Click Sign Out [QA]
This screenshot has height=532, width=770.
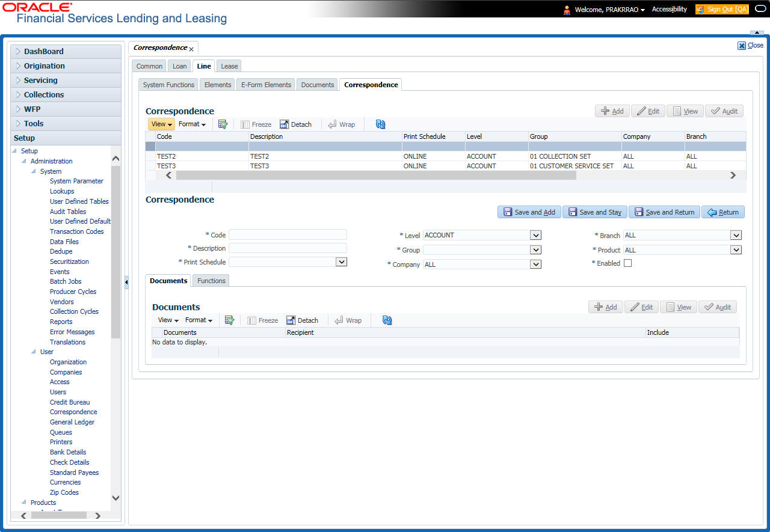coord(722,10)
